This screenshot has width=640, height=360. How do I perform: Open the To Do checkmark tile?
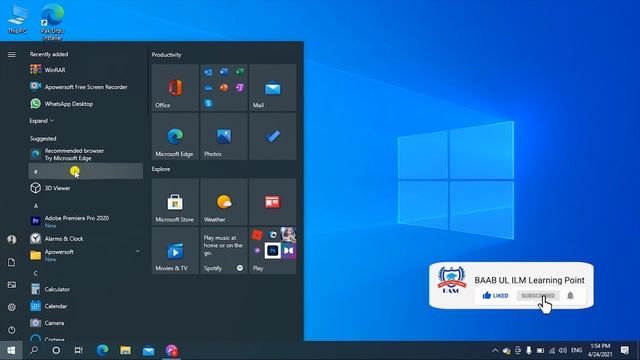pos(273,136)
